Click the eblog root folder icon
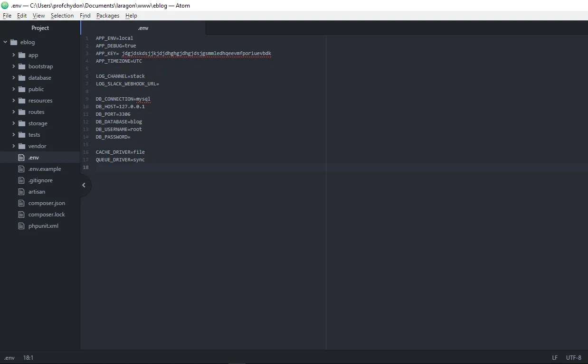The height and width of the screenshot is (364, 588). click(x=13, y=42)
